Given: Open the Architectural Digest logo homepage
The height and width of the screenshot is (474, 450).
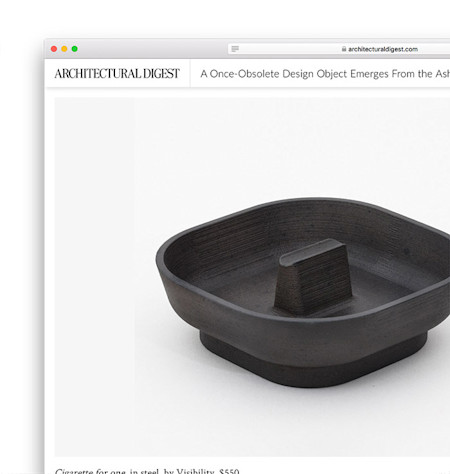Looking at the screenshot, I should click(x=117, y=74).
